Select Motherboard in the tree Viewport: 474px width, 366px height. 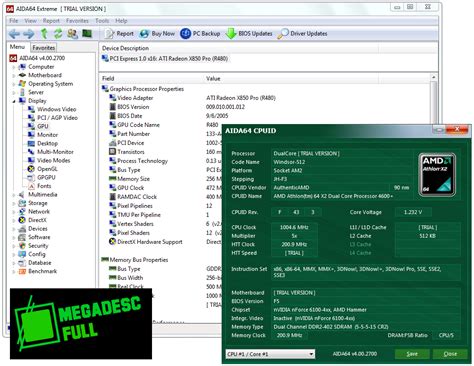pyautogui.click(x=40, y=75)
